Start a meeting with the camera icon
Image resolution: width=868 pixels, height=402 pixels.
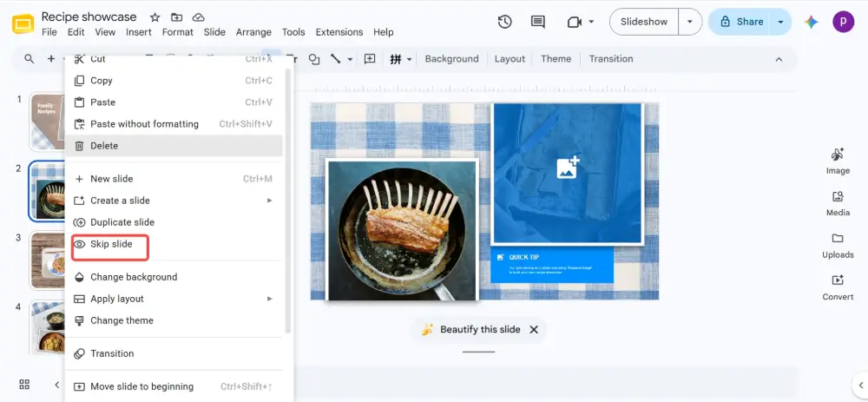click(575, 22)
